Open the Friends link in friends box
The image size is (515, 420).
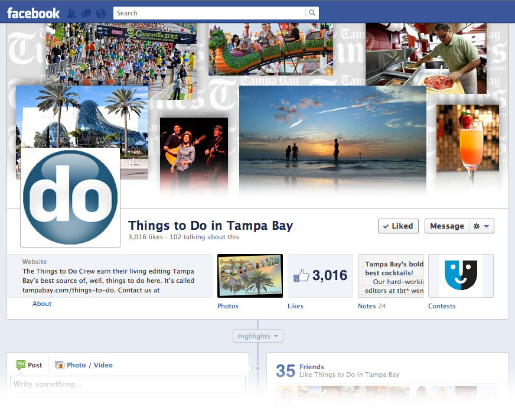pyautogui.click(x=312, y=367)
